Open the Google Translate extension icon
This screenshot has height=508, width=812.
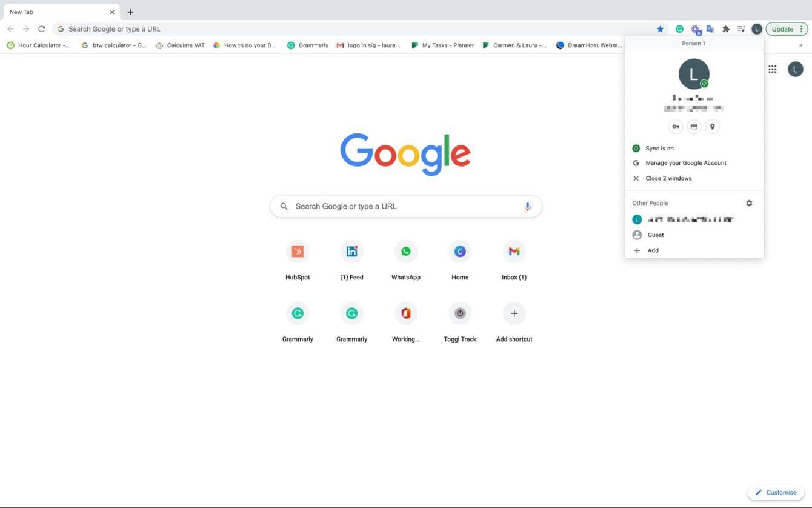pos(710,29)
